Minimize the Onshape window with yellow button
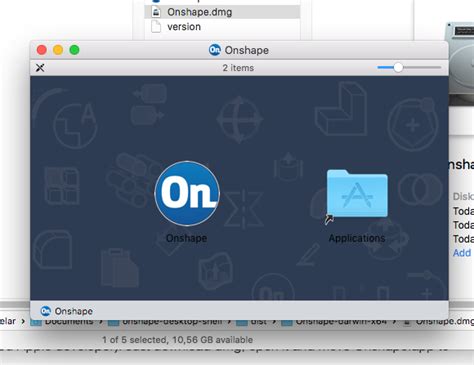 pyautogui.click(x=58, y=50)
